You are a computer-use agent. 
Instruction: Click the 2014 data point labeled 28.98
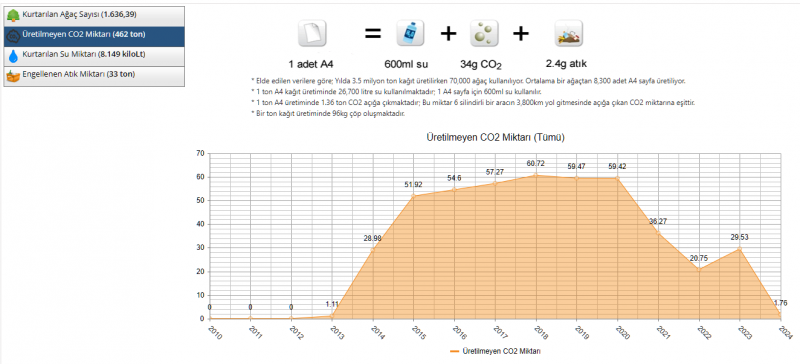pyautogui.click(x=372, y=250)
